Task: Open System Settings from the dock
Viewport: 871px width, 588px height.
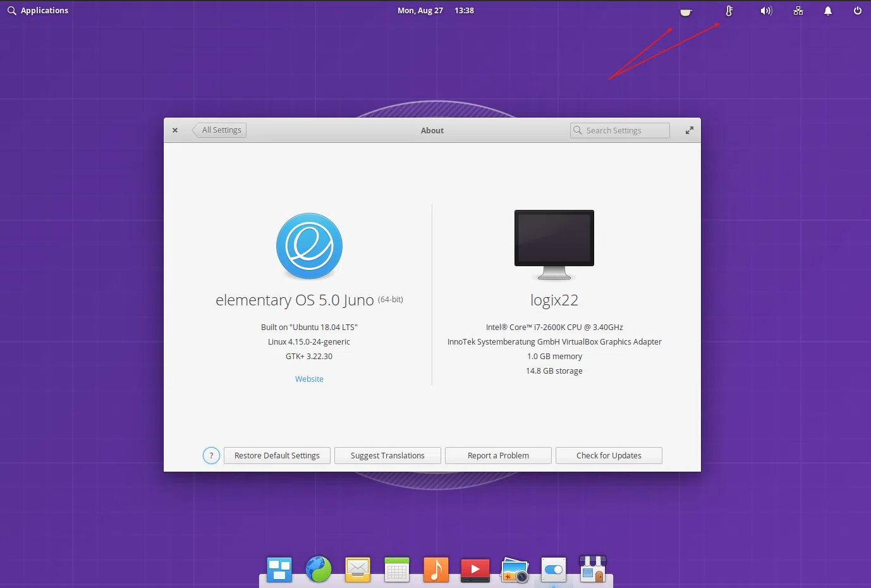Action: pyautogui.click(x=554, y=569)
